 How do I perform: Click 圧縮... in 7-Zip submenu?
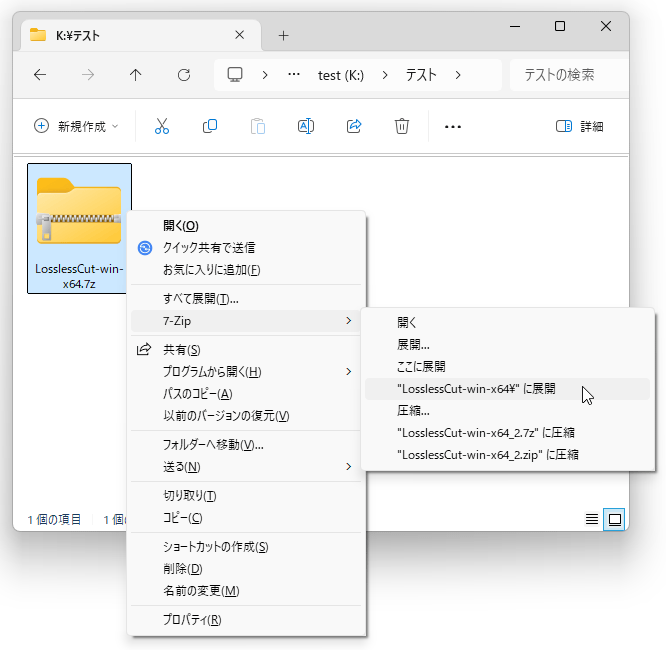[x=508, y=411]
